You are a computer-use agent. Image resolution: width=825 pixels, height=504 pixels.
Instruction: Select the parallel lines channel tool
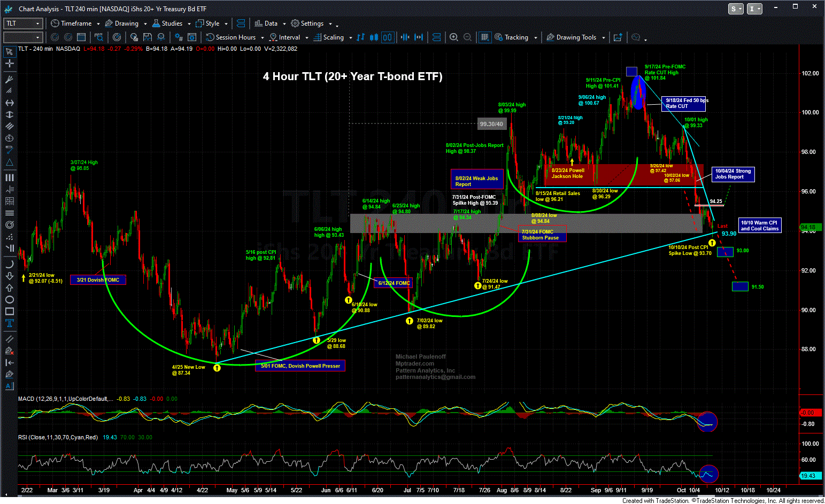point(9,126)
